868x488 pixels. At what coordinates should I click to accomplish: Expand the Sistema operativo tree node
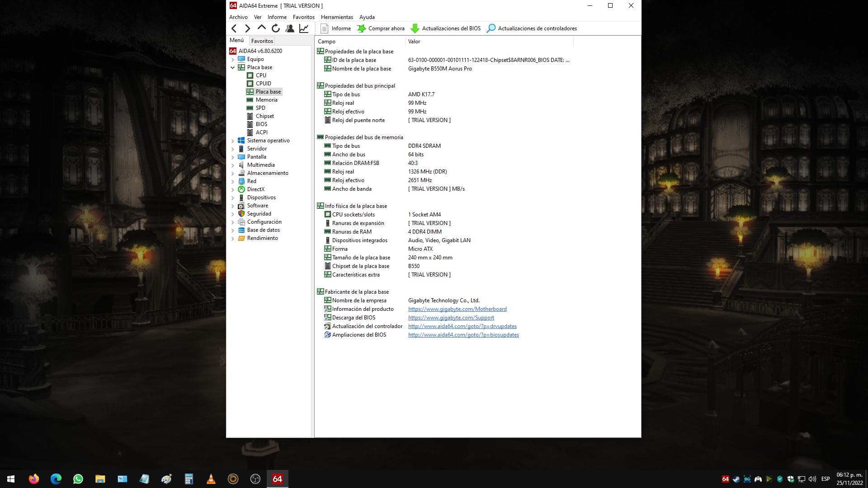coord(233,141)
